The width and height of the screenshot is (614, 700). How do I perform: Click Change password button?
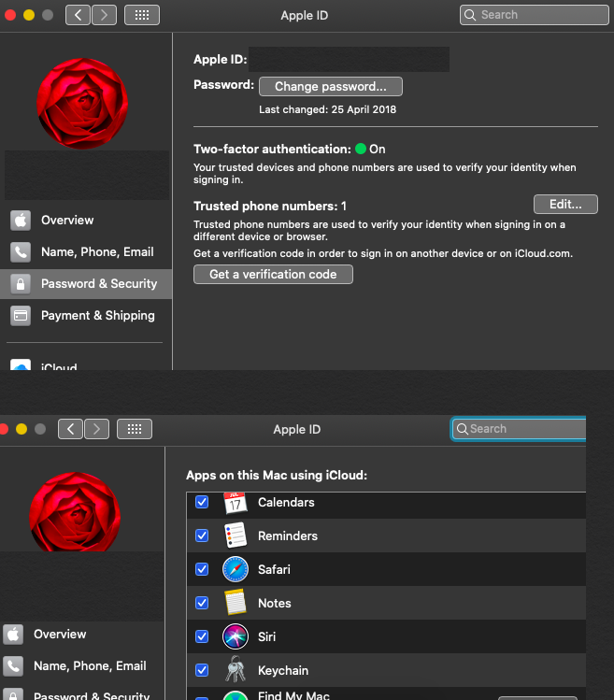(331, 87)
